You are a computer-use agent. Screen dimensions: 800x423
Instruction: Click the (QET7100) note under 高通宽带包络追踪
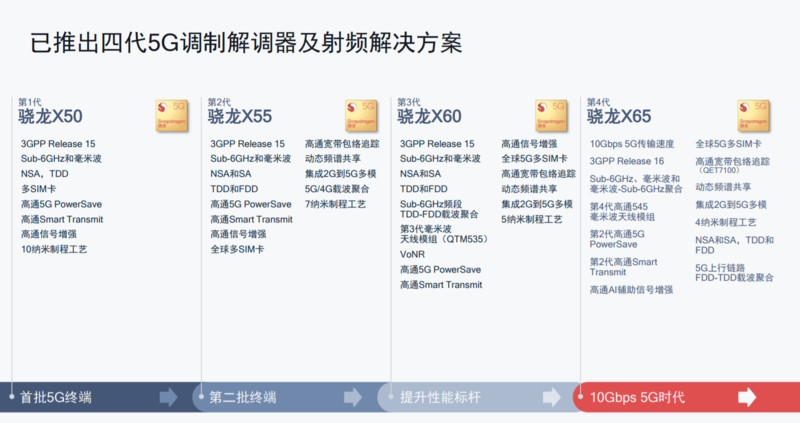click(x=719, y=170)
